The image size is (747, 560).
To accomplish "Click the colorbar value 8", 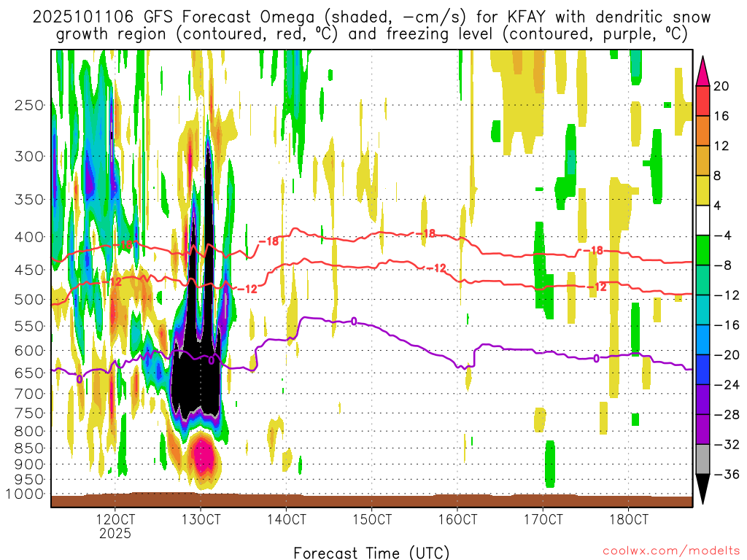I will (x=717, y=176).
